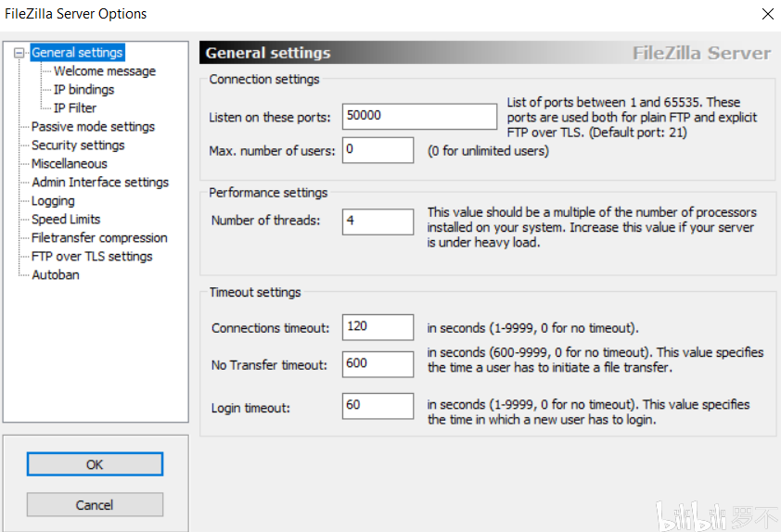
Task: Click the 'in seconds (600-9999' description
Action: [x=595, y=360]
